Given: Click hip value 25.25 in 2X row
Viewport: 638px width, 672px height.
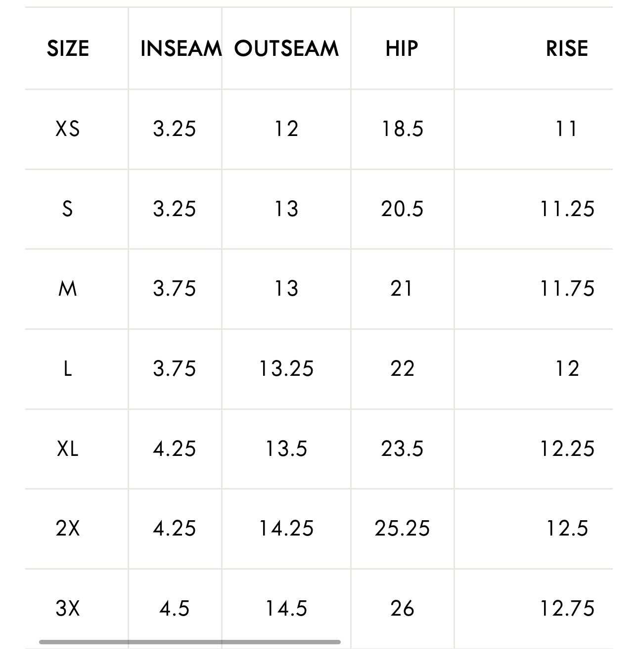Looking at the screenshot, I should (x=402, y=529).
